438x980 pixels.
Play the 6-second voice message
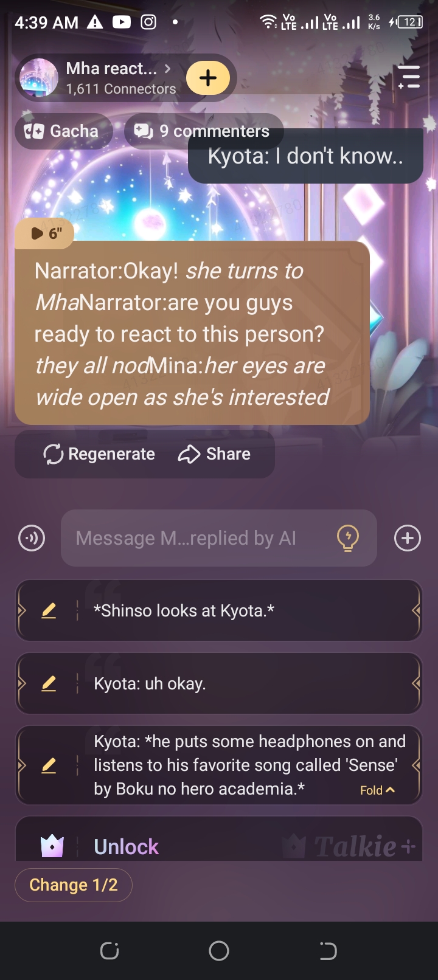point(44,233)
